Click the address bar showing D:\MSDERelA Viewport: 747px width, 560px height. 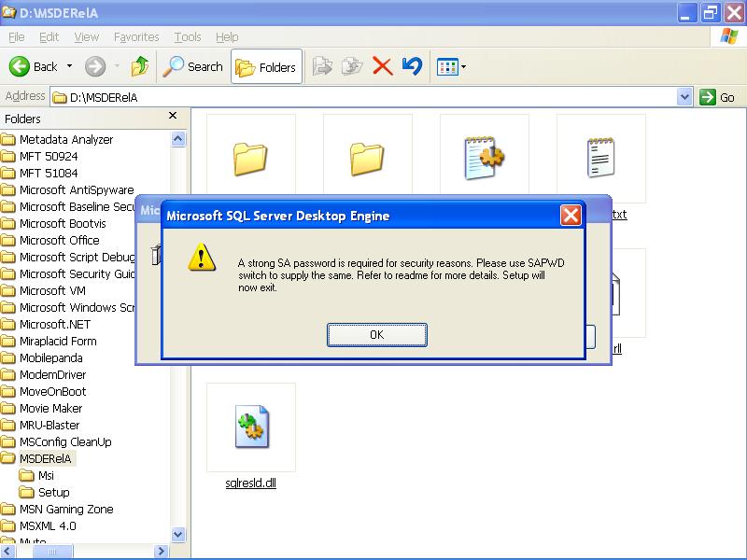coord(364,98)
